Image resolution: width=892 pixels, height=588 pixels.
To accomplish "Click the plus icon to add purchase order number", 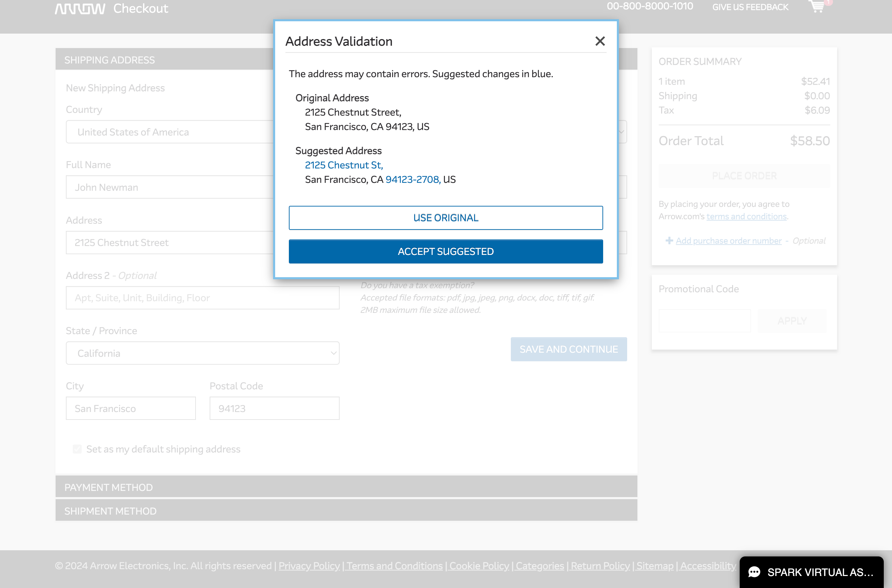I will tap(670, 240).
